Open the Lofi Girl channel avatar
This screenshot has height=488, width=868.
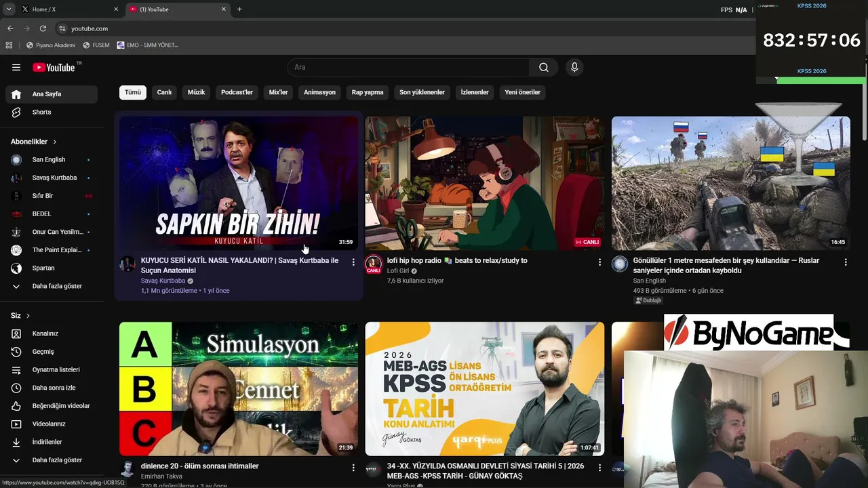[374, 264]
